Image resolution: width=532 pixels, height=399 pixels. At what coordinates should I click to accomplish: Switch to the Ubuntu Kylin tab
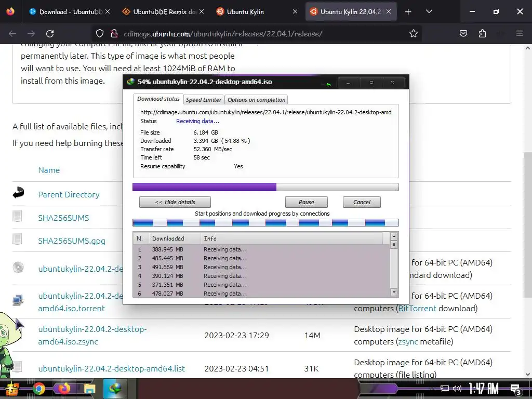coord(257,11)
